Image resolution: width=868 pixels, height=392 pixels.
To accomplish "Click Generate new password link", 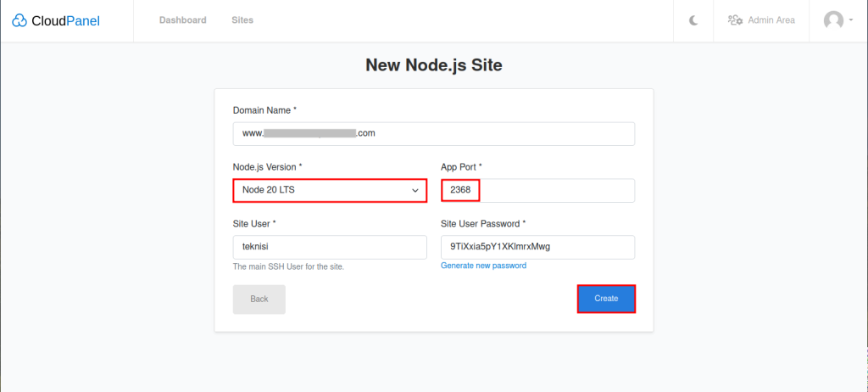I will pyautogui.click(x=483, y=266).
